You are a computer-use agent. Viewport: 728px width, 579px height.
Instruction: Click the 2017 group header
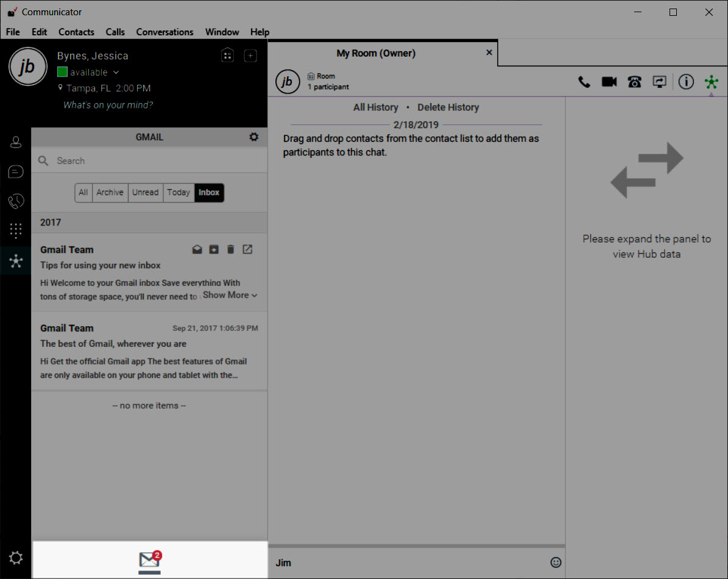149,222
